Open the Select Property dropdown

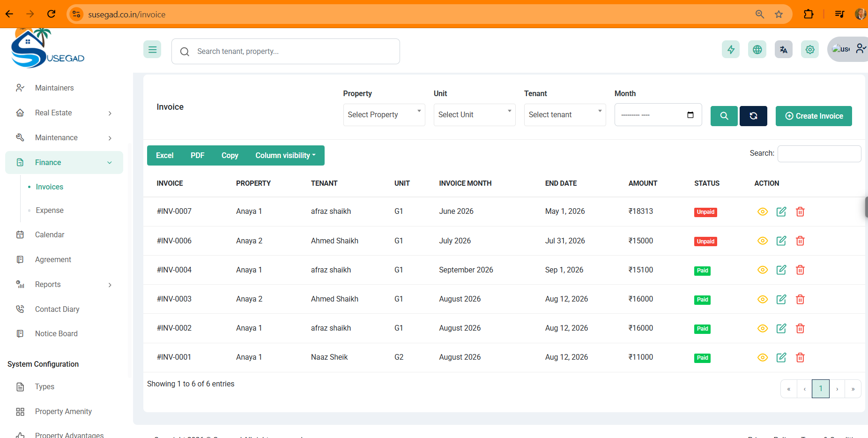(384, 115)
